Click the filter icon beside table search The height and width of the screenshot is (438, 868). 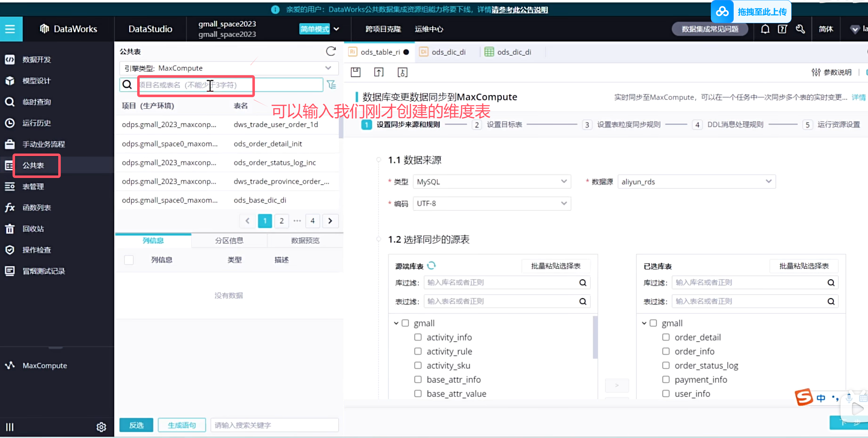click(x=332, y=85)
